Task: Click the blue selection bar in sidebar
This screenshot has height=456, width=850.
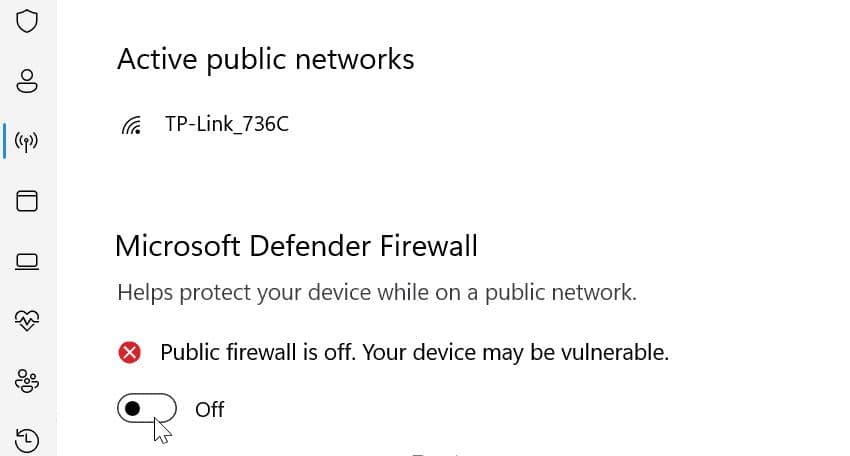Action: 5,141
